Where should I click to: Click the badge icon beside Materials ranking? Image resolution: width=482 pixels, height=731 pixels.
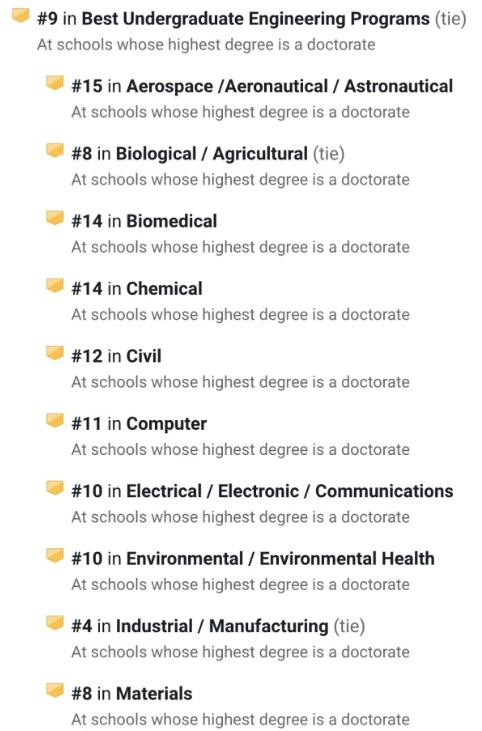pyautogui.click(x=55, y=690)
